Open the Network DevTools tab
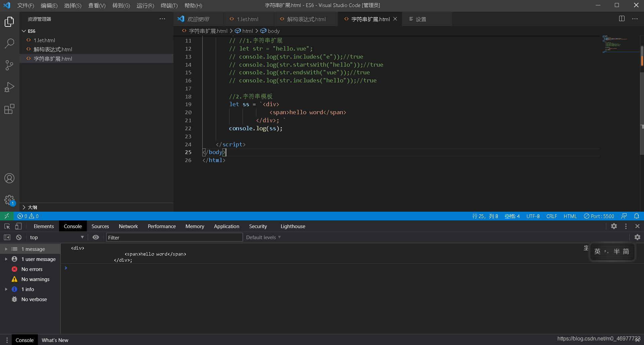 tap(128, 226)
